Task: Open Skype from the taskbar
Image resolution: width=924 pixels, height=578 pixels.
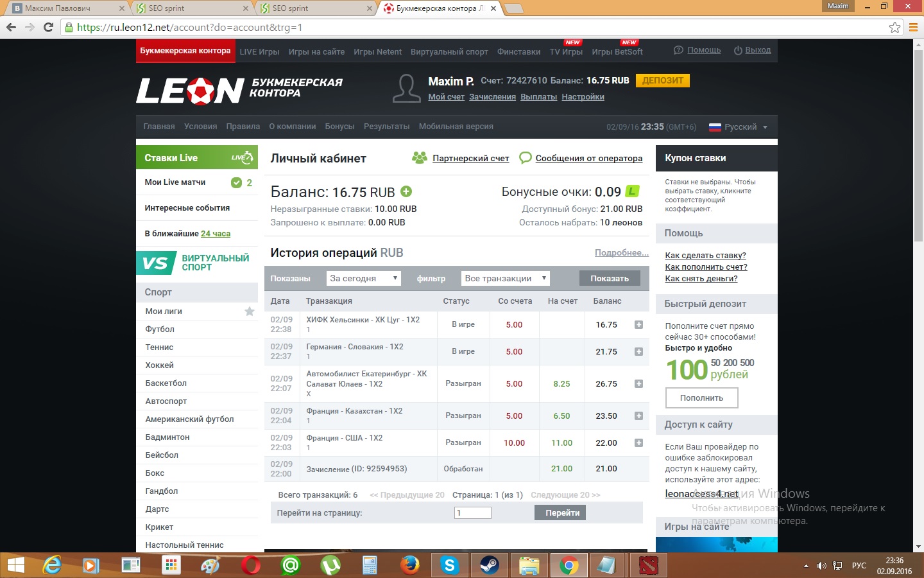Action: [x=450, y=565]
